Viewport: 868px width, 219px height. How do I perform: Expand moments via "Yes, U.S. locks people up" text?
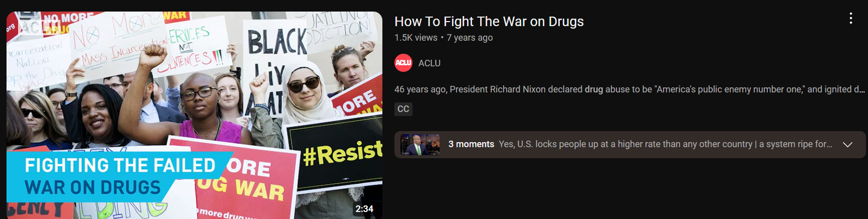625,144
